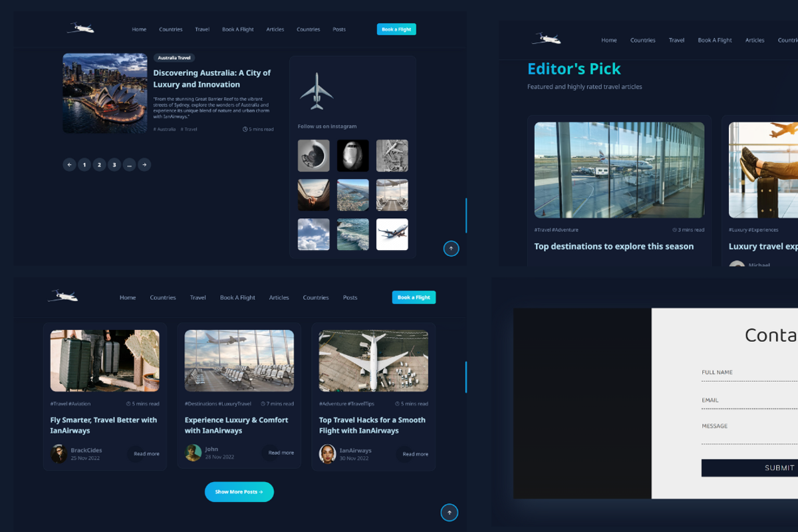Image resolution: width=798 pixels, height=532 pixels.
Task: Click Posts in the Australia article page navigation
Action: (x=339, y=29)
